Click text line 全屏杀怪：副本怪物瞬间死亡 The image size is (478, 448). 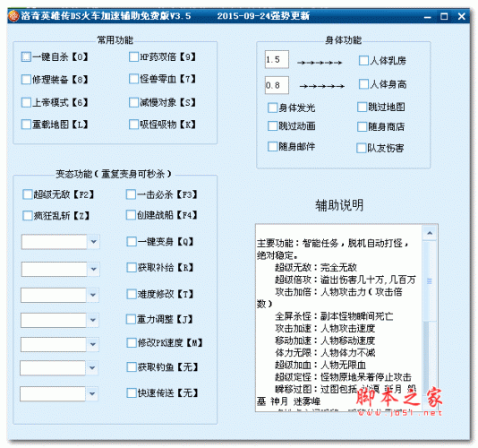tap(334, 316)
